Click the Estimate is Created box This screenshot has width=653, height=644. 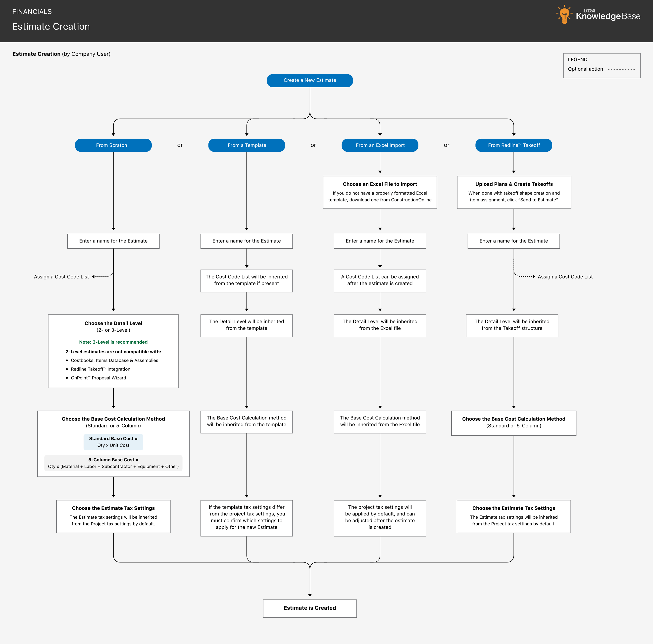tap(310, 608)
